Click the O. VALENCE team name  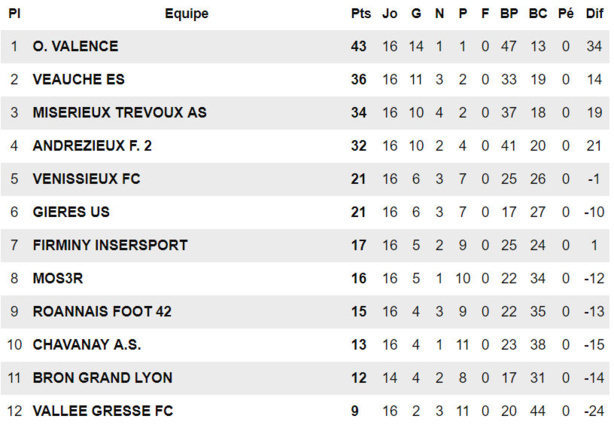tap(75, 47)
